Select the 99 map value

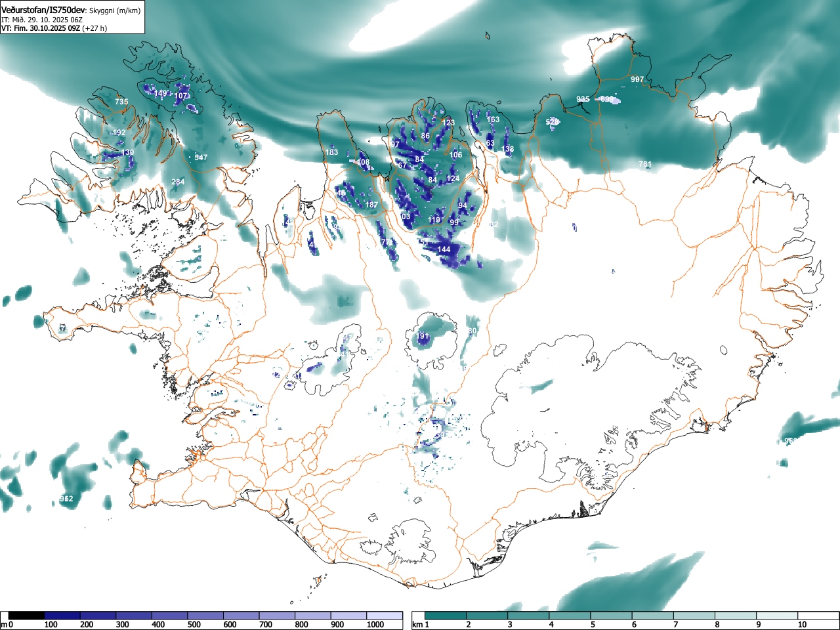[x=454, y=222]
